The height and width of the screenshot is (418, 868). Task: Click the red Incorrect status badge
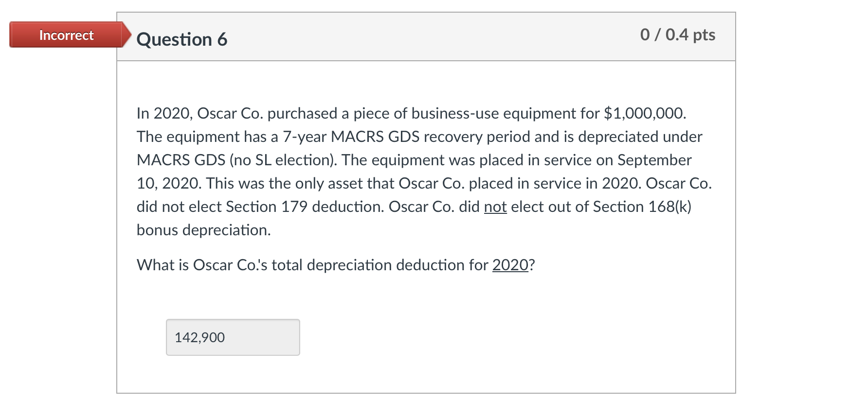(x=65, y=35)
